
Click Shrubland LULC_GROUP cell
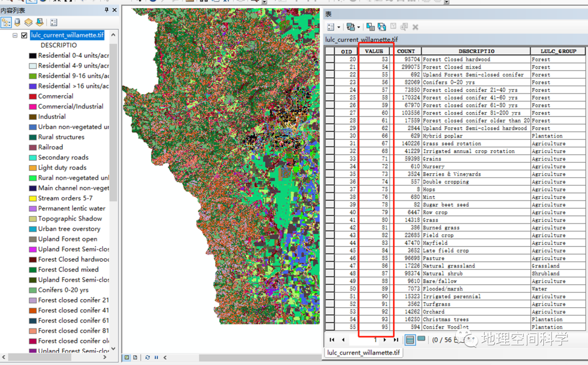(559, 273)
